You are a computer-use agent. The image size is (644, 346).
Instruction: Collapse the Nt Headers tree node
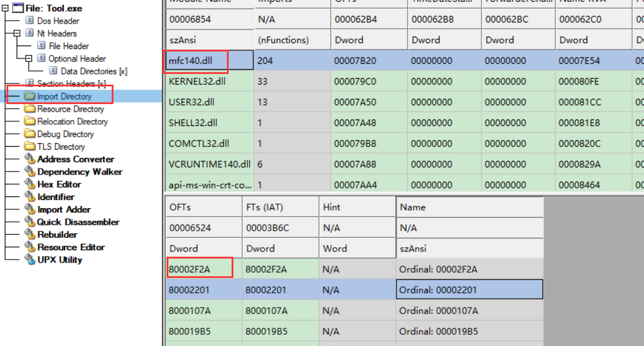pos(17,34)
